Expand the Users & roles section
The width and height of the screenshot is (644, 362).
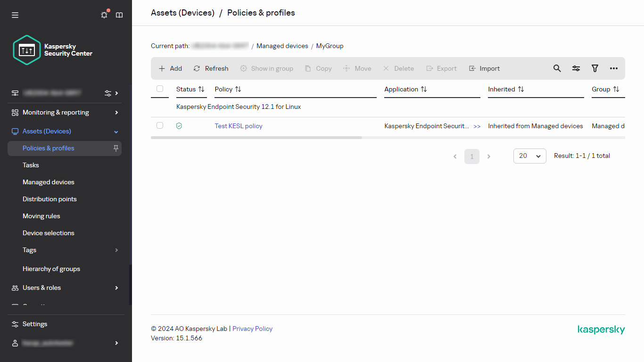(116, 288)
